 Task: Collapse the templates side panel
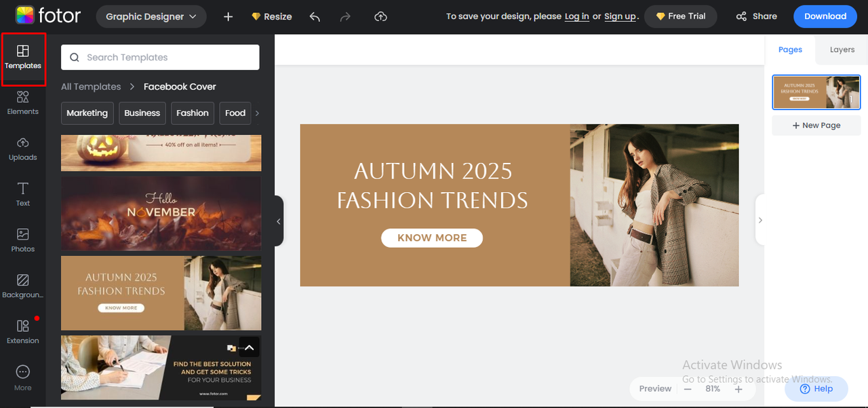point(278,221)
